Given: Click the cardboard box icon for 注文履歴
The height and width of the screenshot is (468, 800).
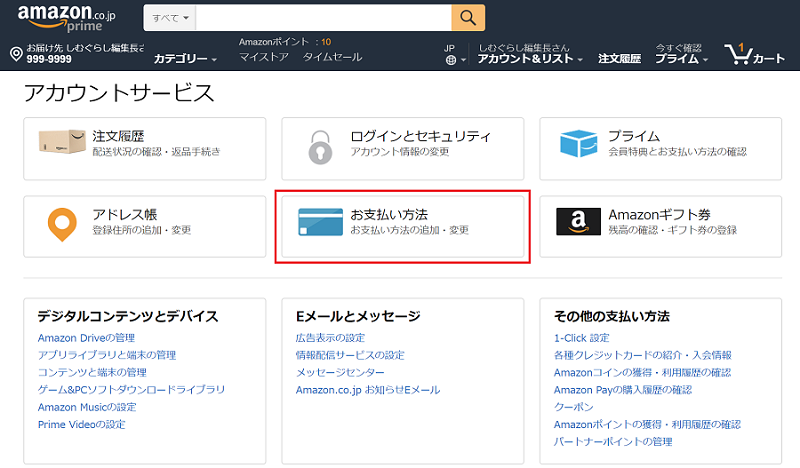Looking at the screenshot, I should coord(62,142).
